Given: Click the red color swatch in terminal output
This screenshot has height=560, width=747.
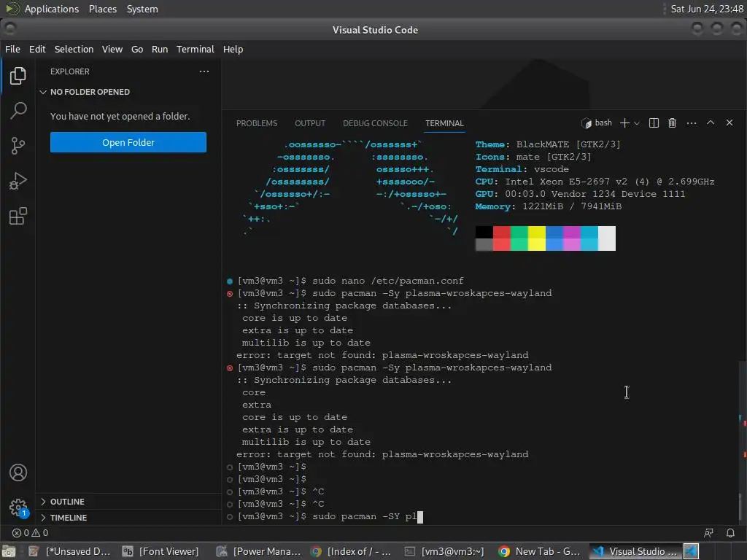Looking at the screenshot, I should tap(501, 238).
